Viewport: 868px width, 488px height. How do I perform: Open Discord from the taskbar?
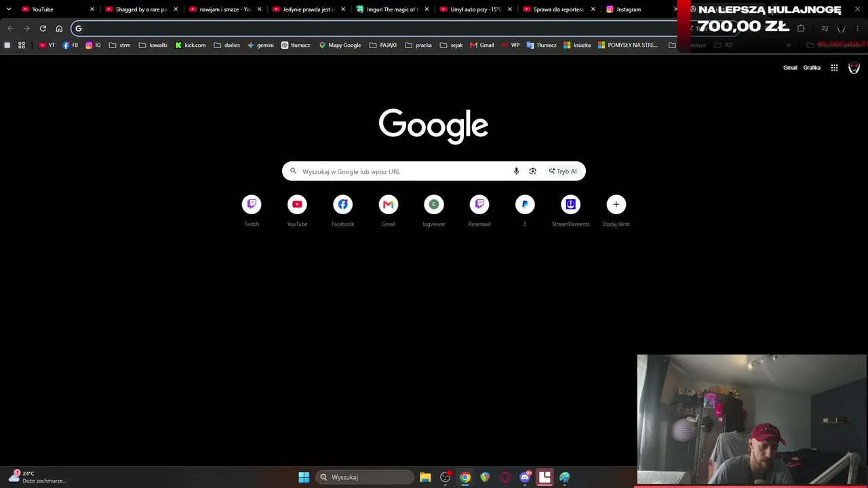[x=525, y=477]
